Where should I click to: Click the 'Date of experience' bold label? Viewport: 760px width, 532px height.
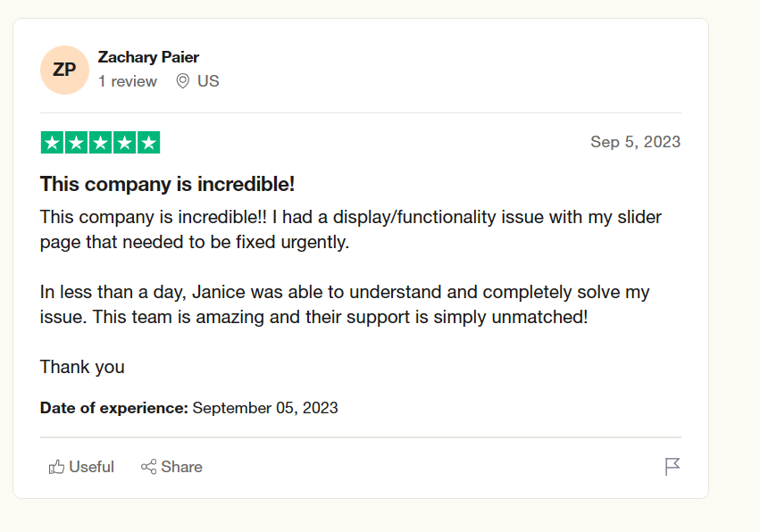114,408
